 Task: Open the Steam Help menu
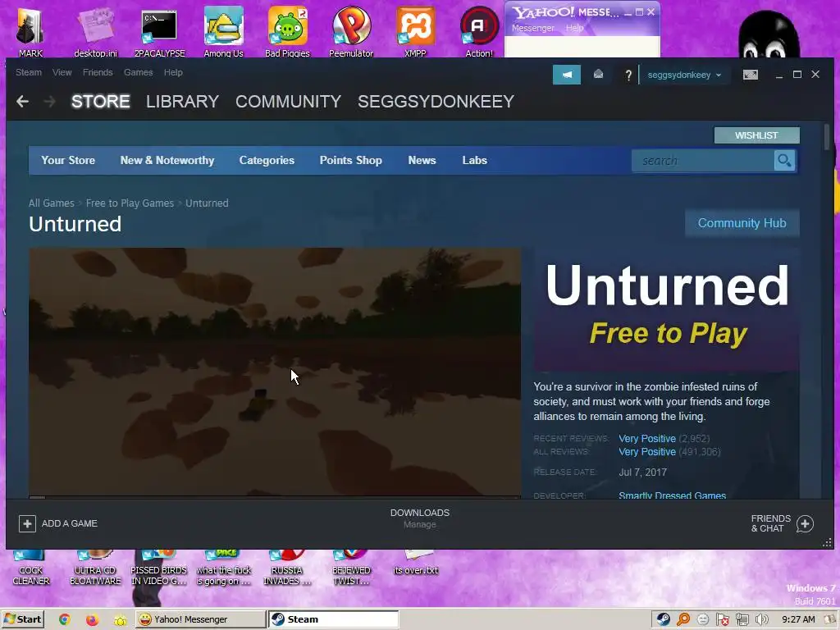click(x=173, y=72)
